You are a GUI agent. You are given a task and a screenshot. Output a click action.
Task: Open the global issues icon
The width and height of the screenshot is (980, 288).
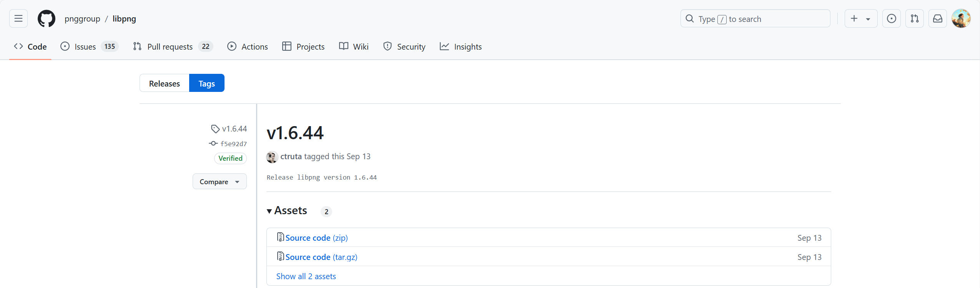[x=892, y=18]
